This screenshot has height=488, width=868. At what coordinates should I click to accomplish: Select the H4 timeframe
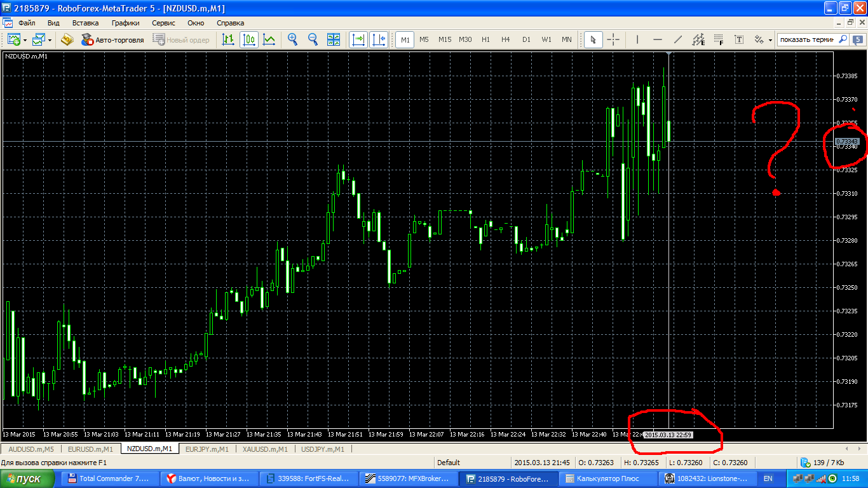click(x=506, y=39)
